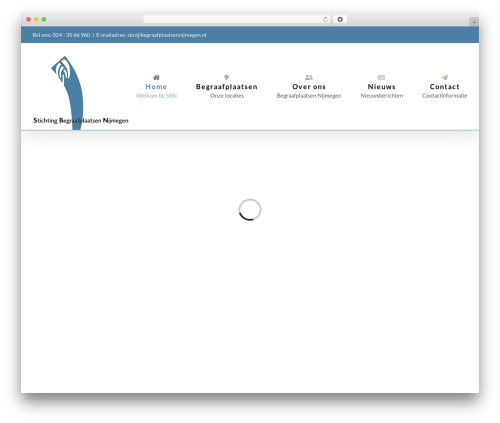Open a new tab with plus button

tap(474, 22)
